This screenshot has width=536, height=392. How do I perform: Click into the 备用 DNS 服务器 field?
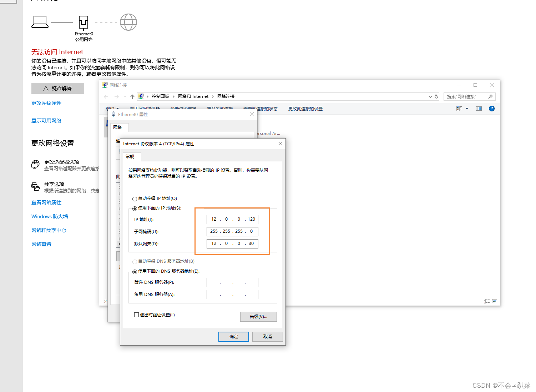pos(232,295)
